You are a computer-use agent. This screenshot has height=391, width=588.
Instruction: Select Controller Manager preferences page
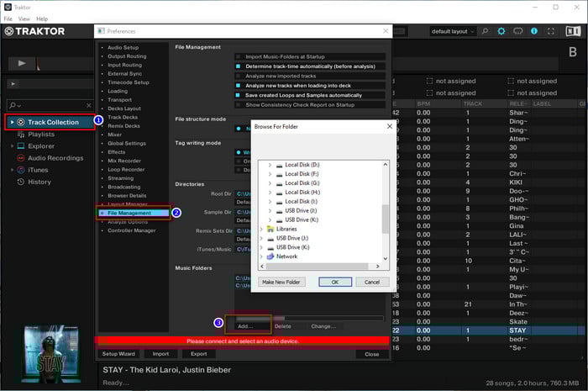(x=131, y=230)
